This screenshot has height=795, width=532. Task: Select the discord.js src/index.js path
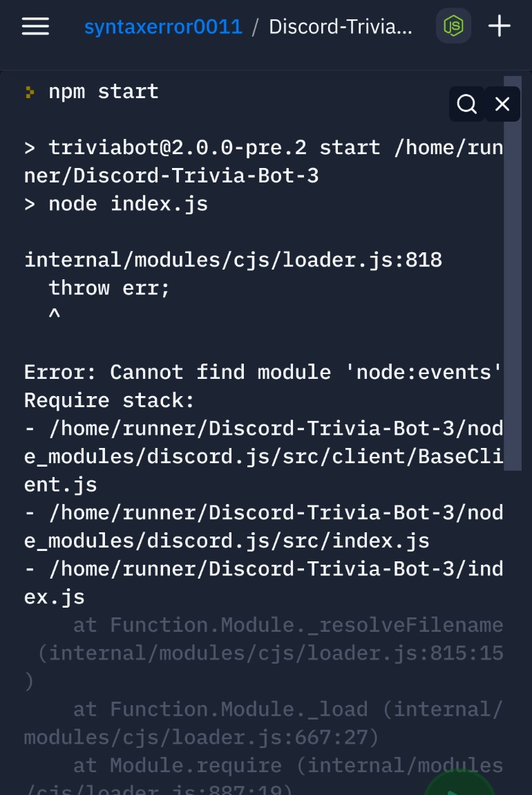[263, 526]
